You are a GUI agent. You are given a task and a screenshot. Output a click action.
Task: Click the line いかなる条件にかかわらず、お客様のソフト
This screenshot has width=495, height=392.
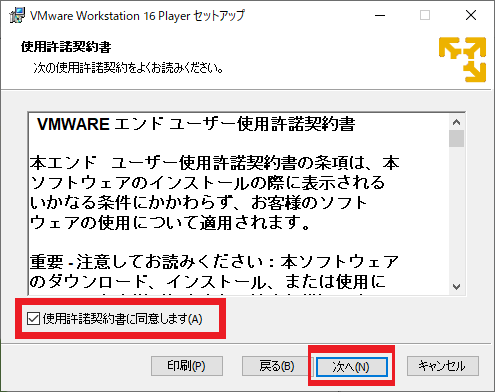(x=199, y=203)
